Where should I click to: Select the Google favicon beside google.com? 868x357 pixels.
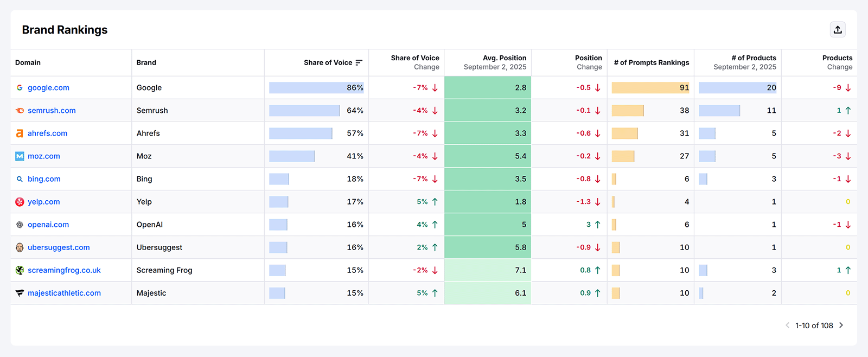[x=19, y=87]
